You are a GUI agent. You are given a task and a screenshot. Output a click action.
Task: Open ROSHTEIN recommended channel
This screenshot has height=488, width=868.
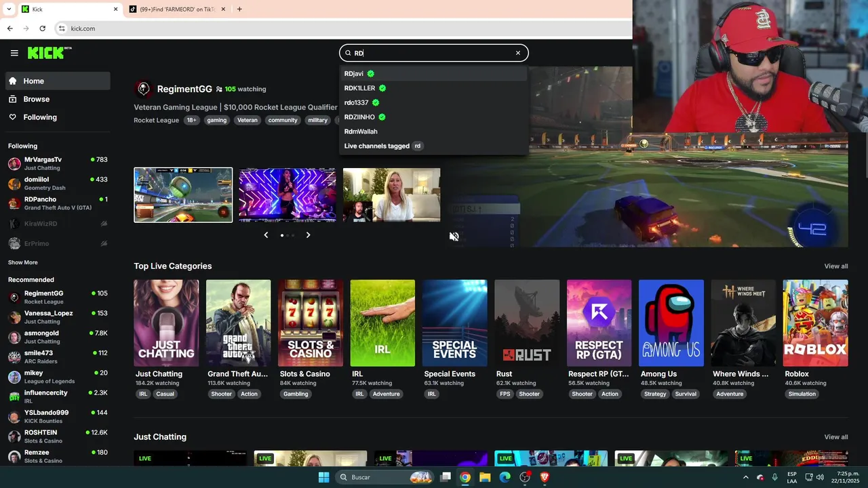tap(58, 436)
